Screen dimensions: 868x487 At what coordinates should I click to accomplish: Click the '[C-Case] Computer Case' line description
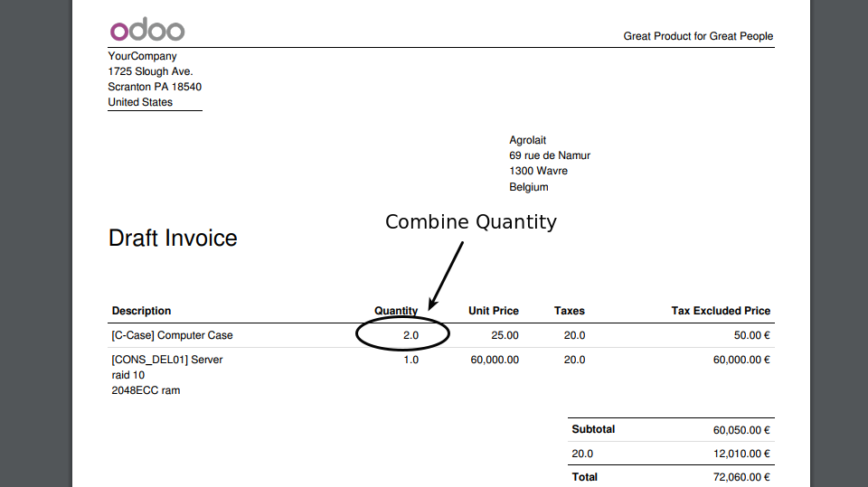tap(172, 335)
